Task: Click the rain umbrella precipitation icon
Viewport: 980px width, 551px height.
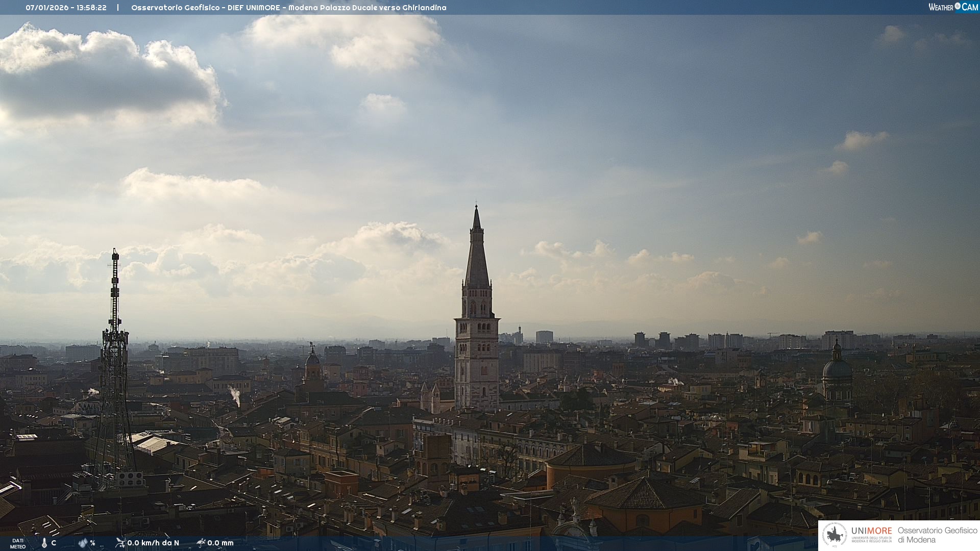Action: pyautogui.click(x=201, y=542)
